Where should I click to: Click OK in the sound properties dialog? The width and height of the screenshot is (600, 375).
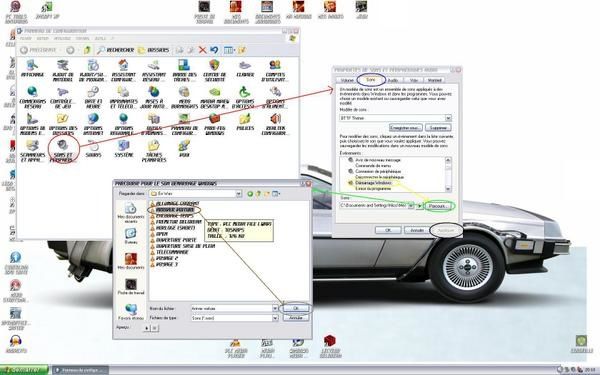point(388,230)
